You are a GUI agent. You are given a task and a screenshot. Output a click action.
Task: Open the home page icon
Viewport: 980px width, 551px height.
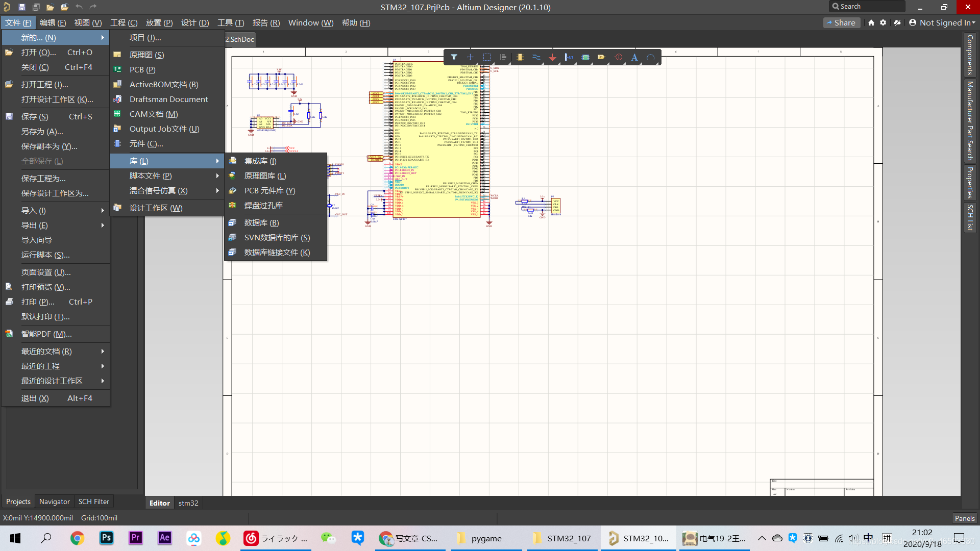click(x=871, y=22)
